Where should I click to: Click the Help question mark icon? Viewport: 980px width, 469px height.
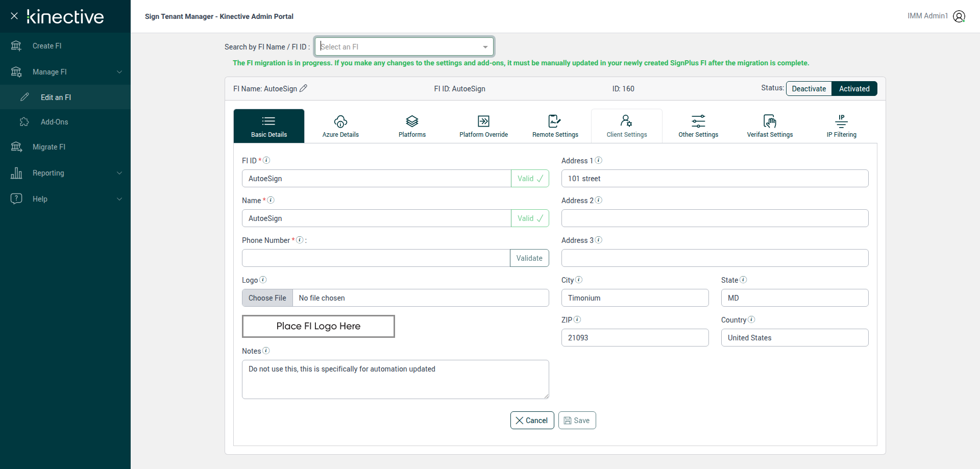tap(16, 199)
